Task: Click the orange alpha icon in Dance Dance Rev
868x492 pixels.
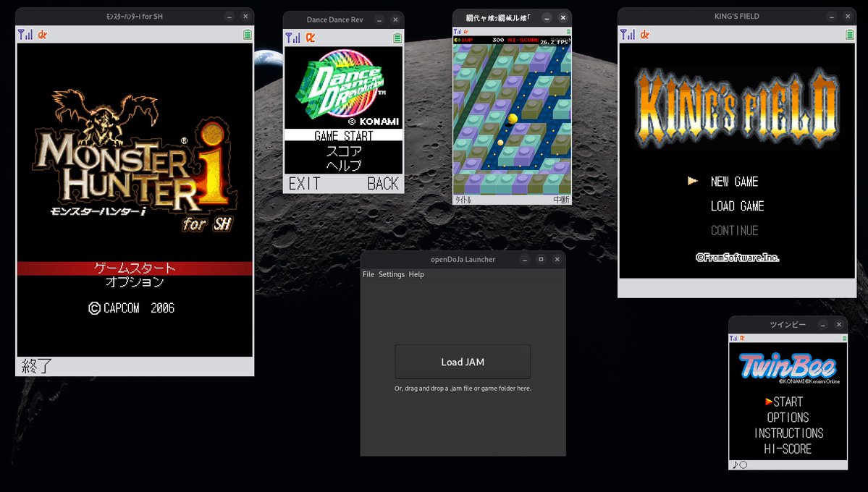Action: (x=311, y=38)
